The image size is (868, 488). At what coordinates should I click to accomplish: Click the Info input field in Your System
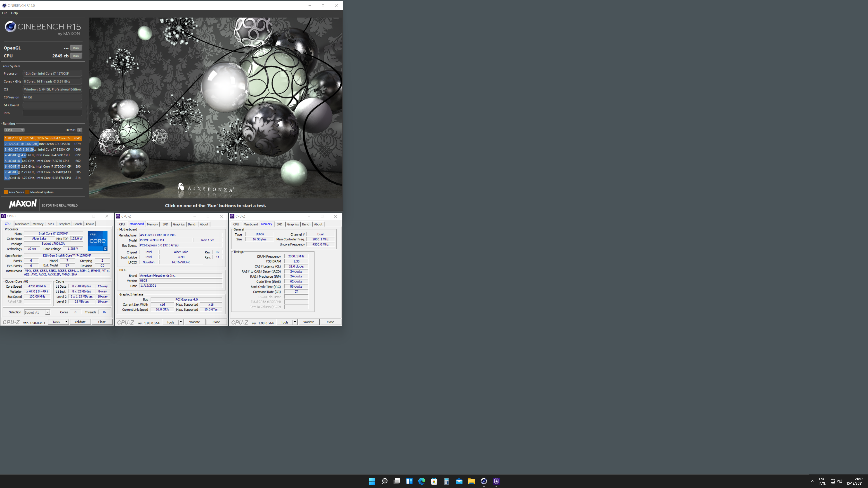click(x=52, y=113)
